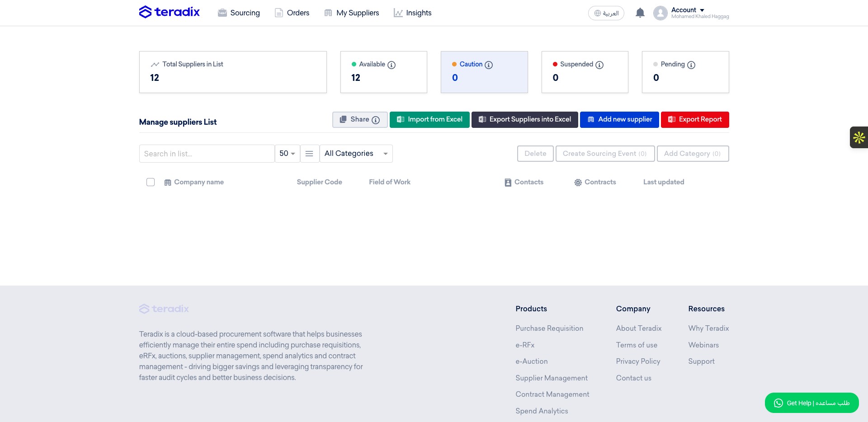868x422 pixels.
Task: Open the Sourcing menu
Action: pyautogui.click(x=239, y=13)
